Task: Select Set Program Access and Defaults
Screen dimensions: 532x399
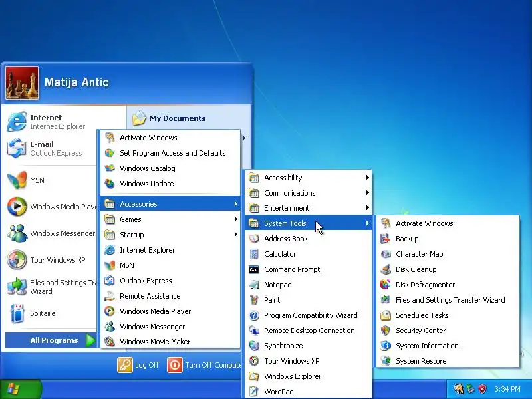Action: (x=170, y=153)
